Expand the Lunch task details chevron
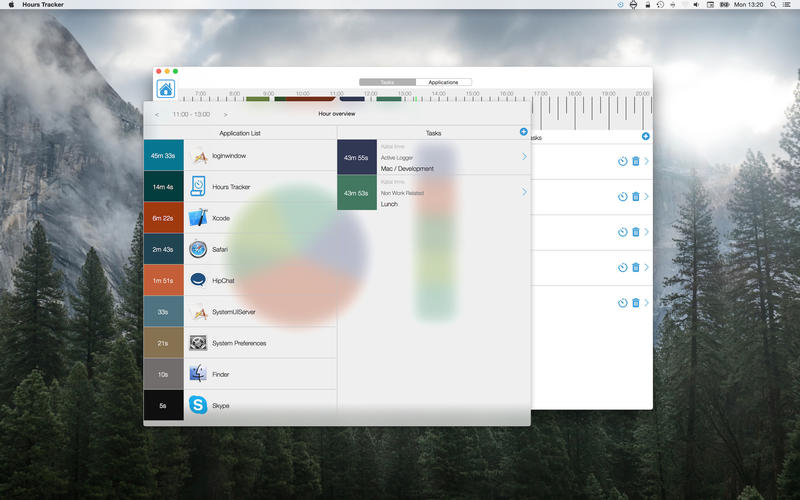 pos(524,192)
